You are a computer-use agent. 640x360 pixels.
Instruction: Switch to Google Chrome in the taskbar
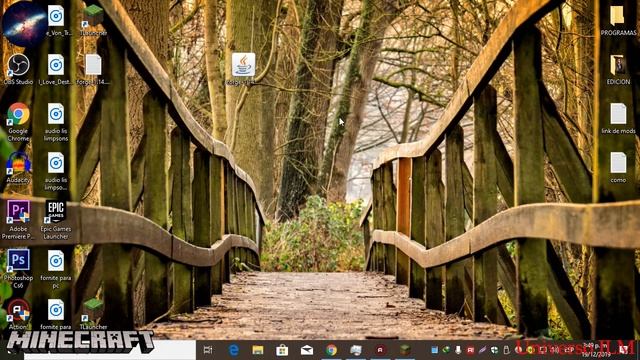(331, 350)
